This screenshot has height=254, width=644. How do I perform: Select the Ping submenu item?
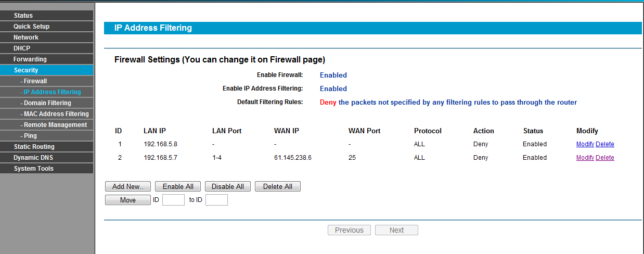30,136
